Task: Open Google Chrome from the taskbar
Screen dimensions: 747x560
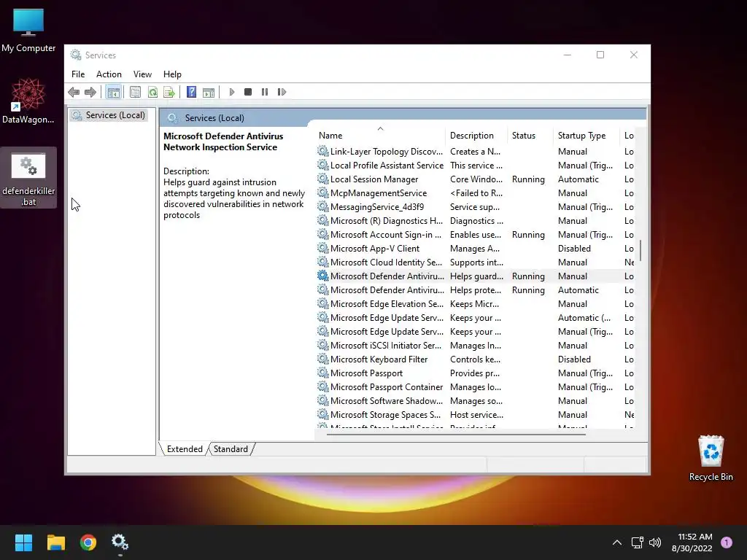Action: 88,542
